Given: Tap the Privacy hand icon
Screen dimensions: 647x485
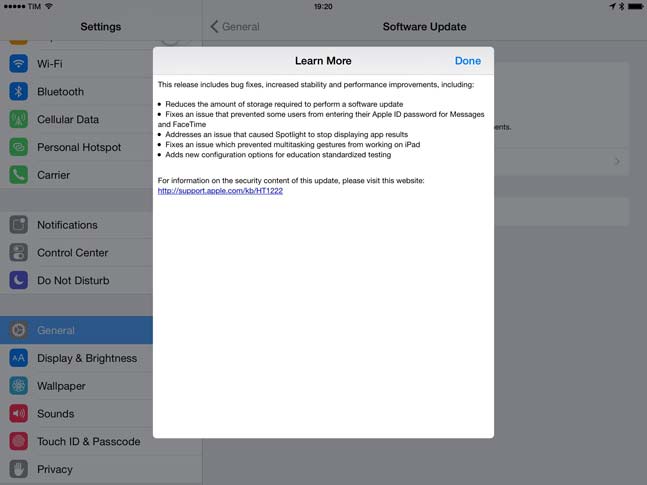Looking at the screenshot, I should coord(18,469).
